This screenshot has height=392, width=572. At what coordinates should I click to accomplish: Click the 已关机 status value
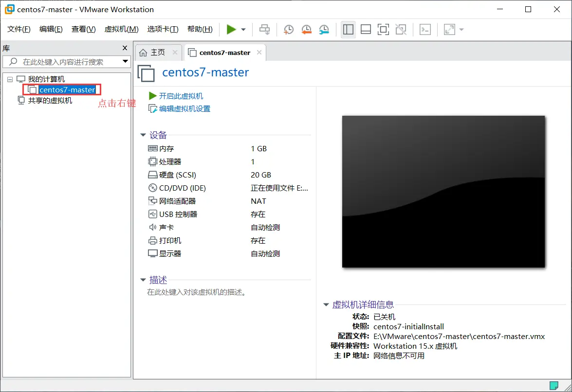tap(384, 317)
